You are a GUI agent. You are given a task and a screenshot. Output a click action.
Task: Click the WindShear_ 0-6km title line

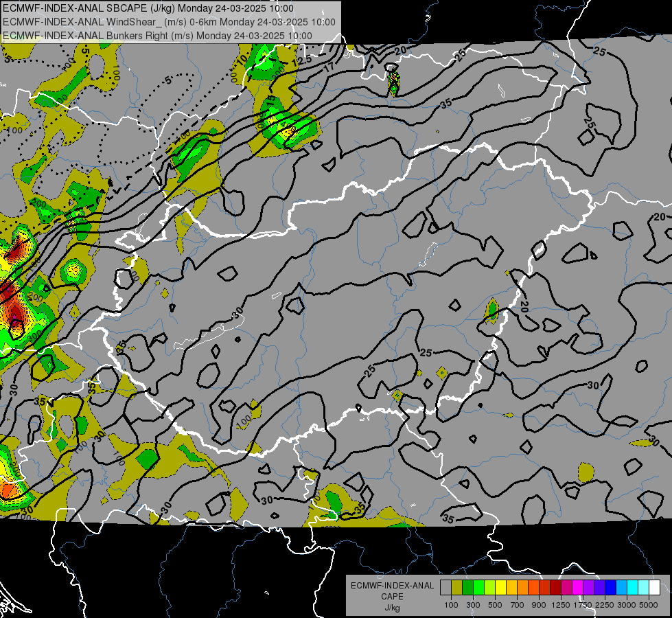pos(169,22)
